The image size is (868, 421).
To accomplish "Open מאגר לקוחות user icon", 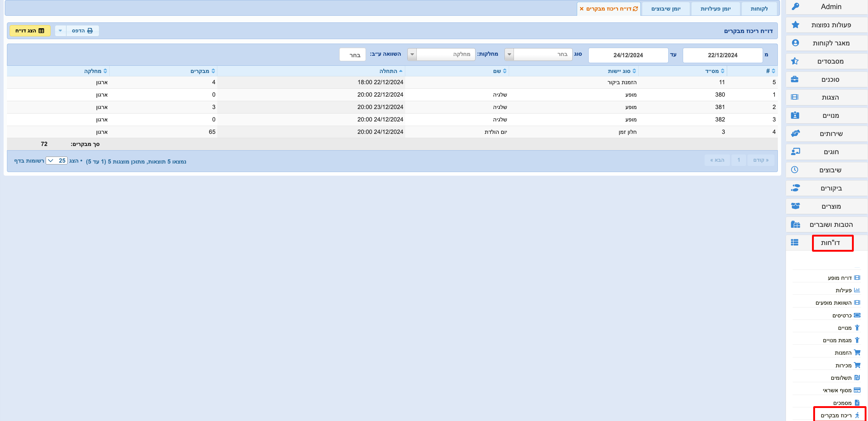I will [x=795, y=43].
